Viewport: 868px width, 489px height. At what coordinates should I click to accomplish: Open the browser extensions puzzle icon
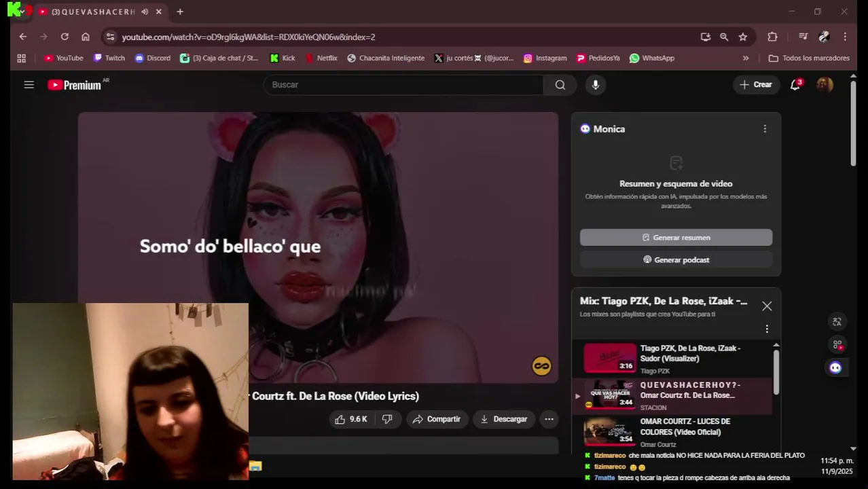[x=772, y=37]
